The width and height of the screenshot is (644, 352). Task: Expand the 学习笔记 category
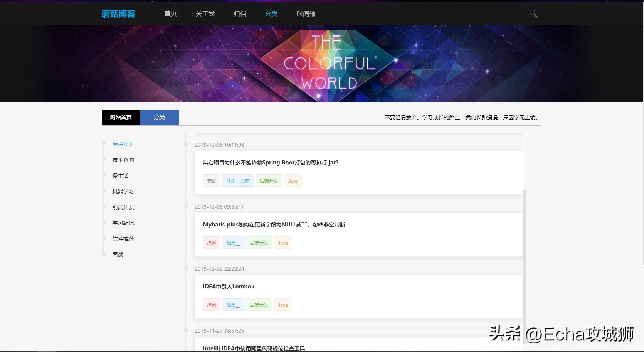tap(123, 223)
